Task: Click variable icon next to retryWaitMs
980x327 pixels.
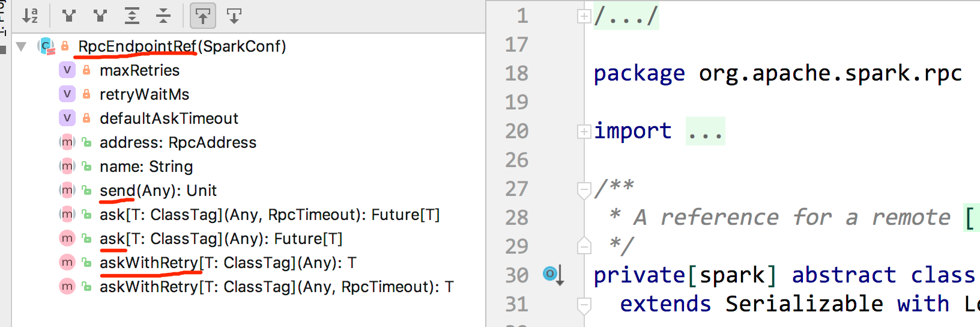Action: [x=67, y=94]
